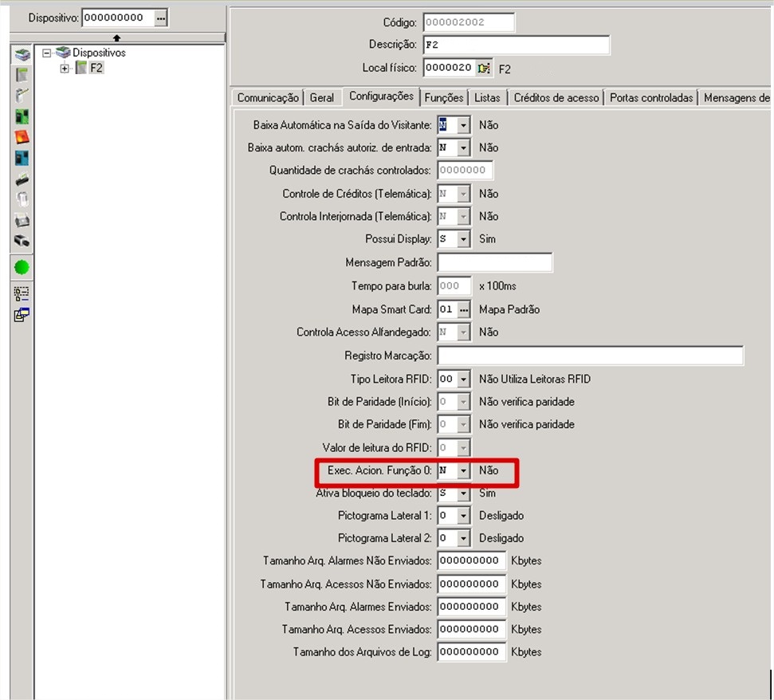Open the Portas controladas tab
The image size is (774, 700).
[x=650, y=97]
